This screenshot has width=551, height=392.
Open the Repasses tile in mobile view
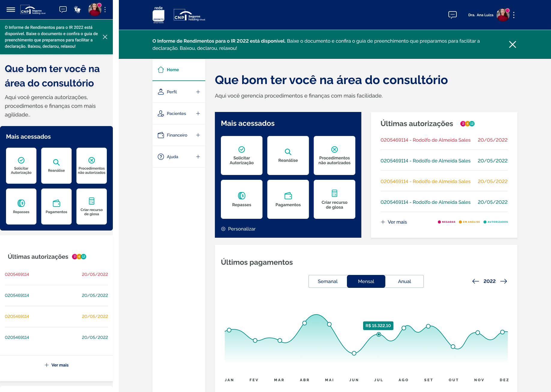21,207
